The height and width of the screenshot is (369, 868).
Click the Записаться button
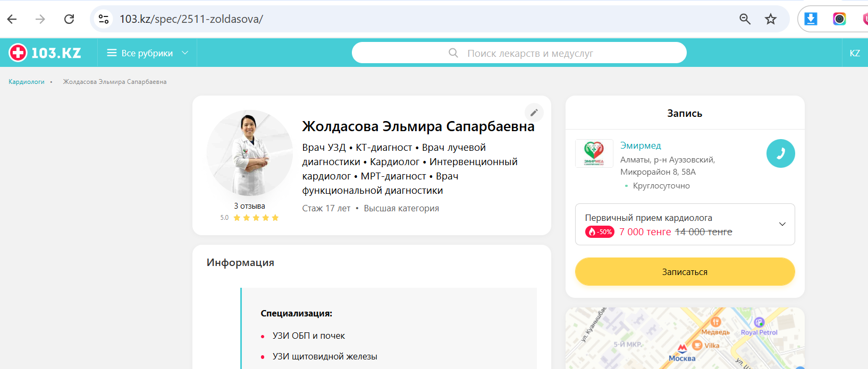click(685, 272)
